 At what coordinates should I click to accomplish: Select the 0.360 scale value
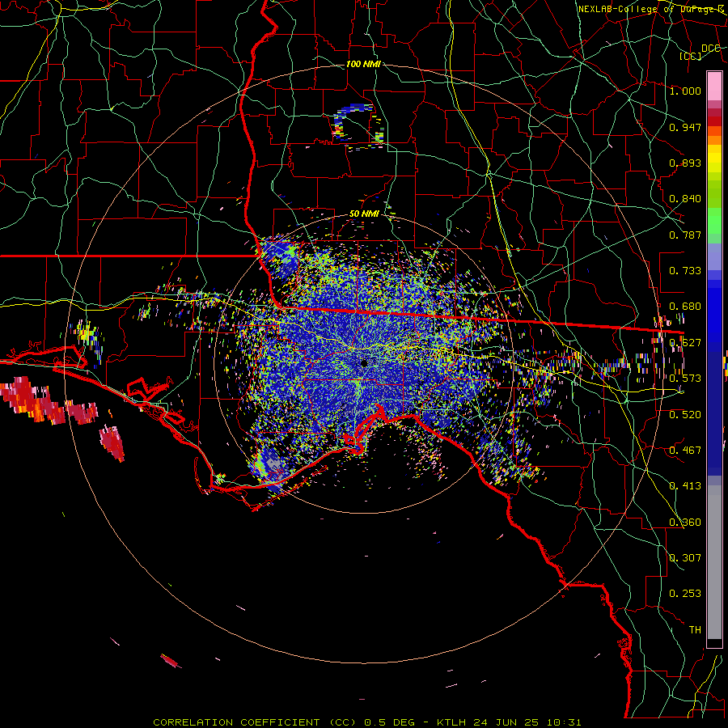[685, 523]
